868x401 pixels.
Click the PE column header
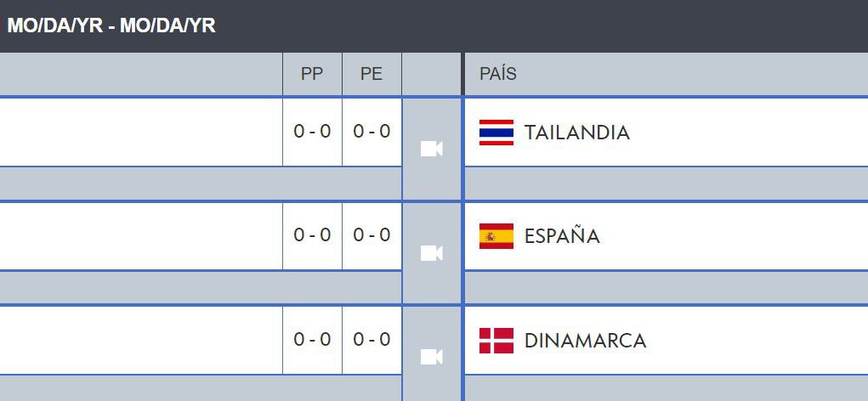click(372, 74)
